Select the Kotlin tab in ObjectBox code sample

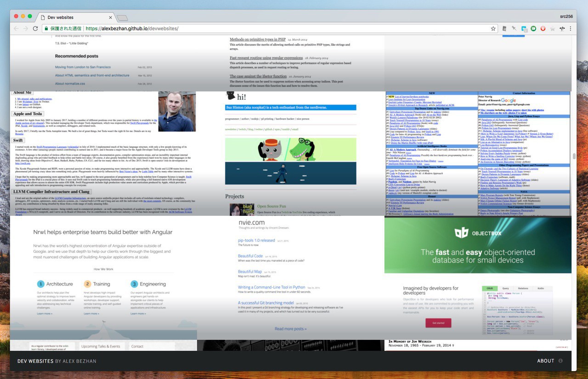click(541, 288)
